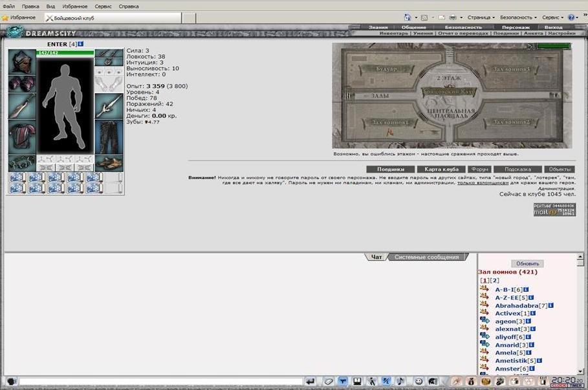The height and width of the screenshot is (390, 588).
Task: Click the player list scrollbar down arrow
Action: tap(580, 372)
